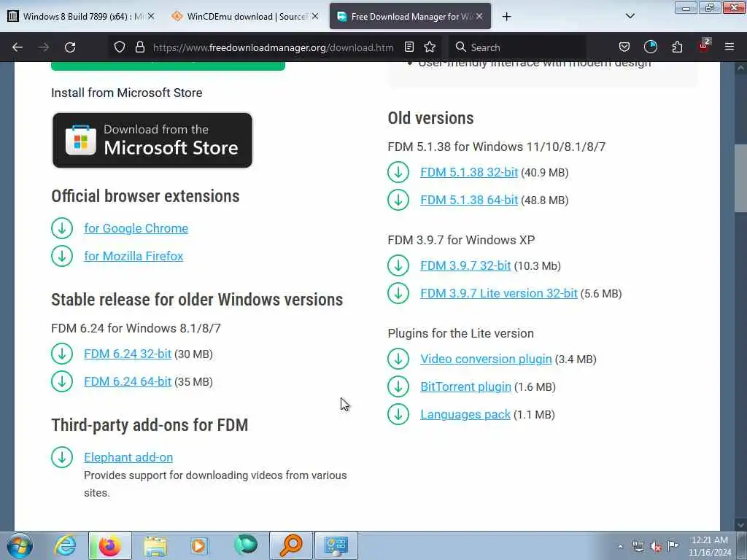Switch to WinCDEmu download SourceForge tab

click(x=246, y=16)
